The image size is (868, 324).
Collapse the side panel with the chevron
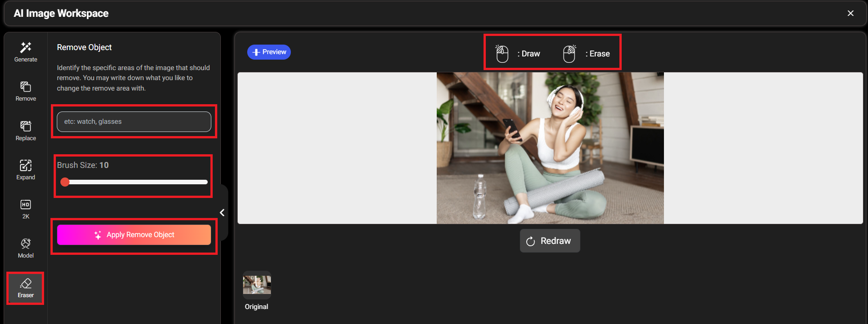point(222,213)
